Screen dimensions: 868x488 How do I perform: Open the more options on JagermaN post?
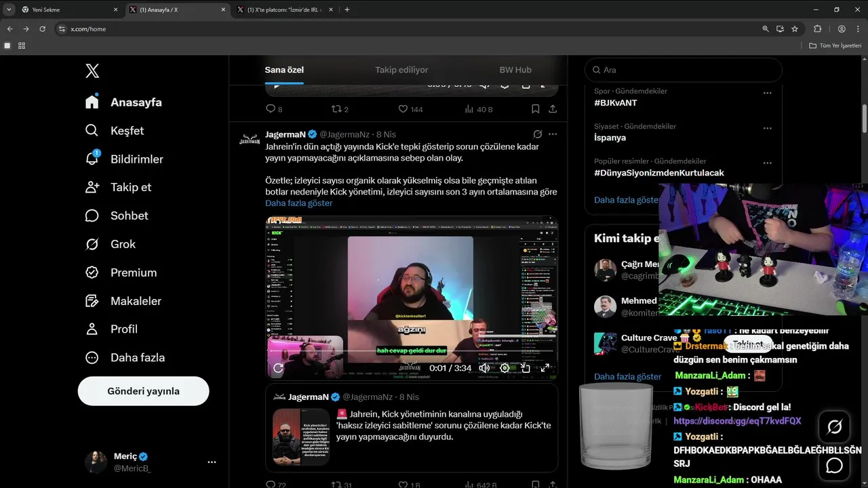click(553, 134)
